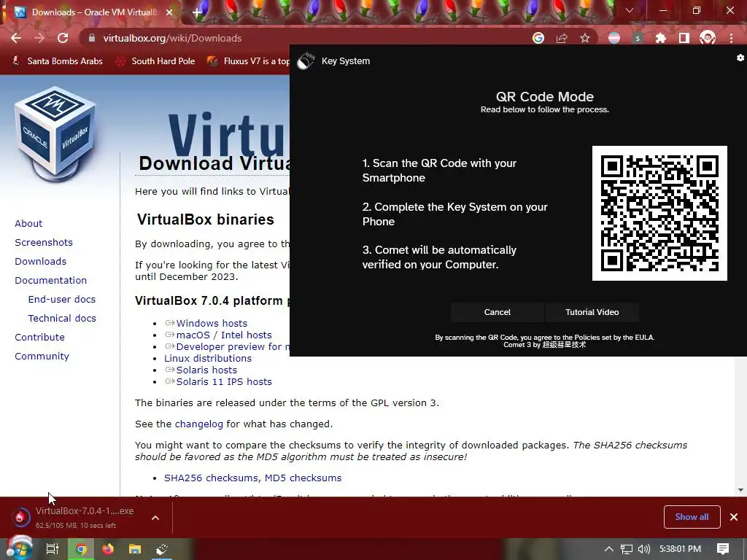Open Technical docs link
The width and height of the screenshot is (747, 560).
pos(62,318)
